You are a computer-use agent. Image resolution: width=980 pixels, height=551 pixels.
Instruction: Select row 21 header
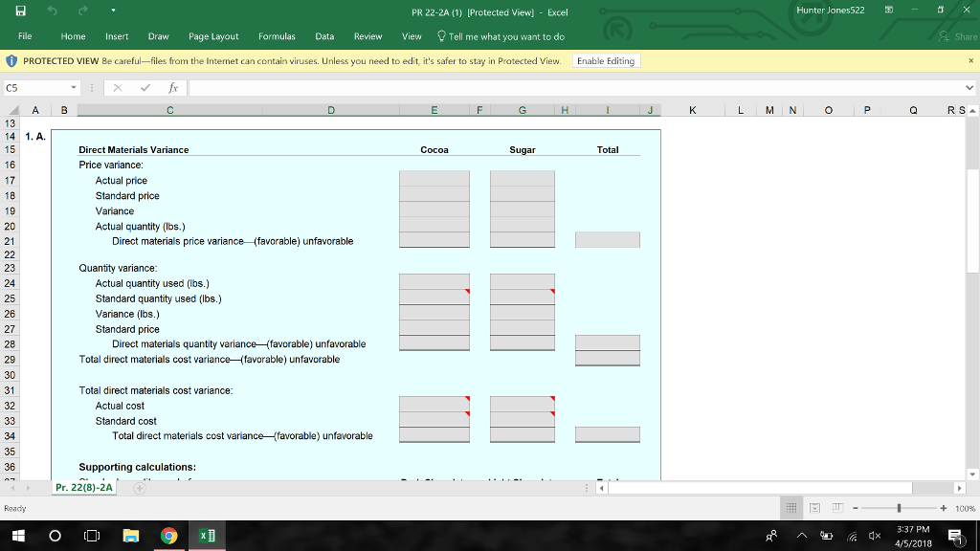click(10, 241)
